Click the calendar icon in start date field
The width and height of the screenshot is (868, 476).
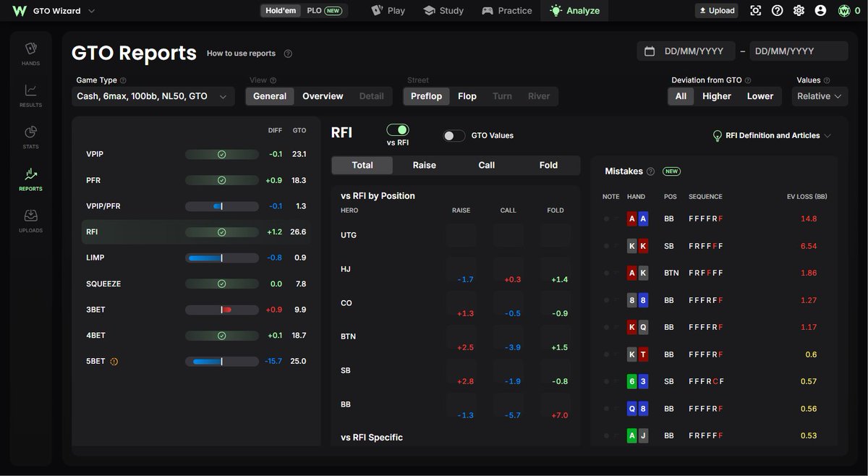(650, 51)
